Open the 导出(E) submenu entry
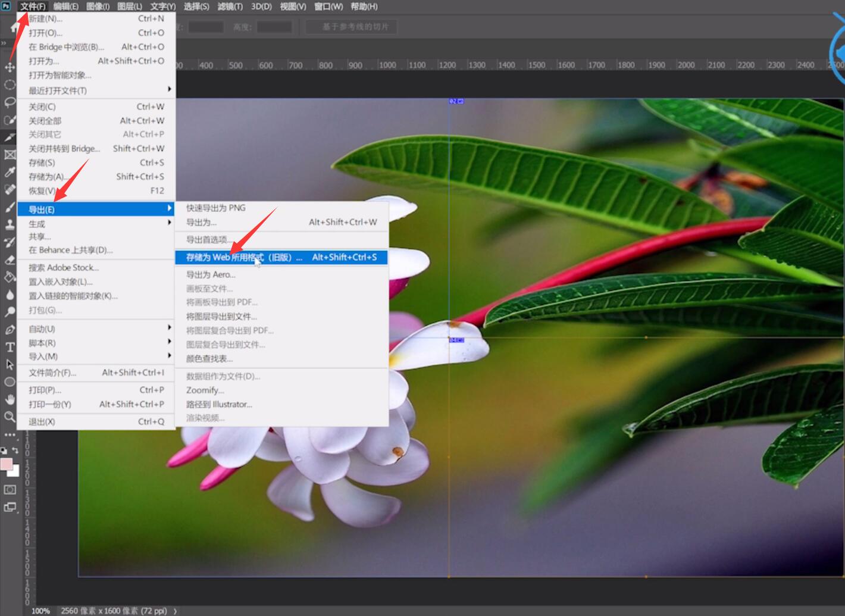Viewport: 845px width, 616px height. [96, 209]
